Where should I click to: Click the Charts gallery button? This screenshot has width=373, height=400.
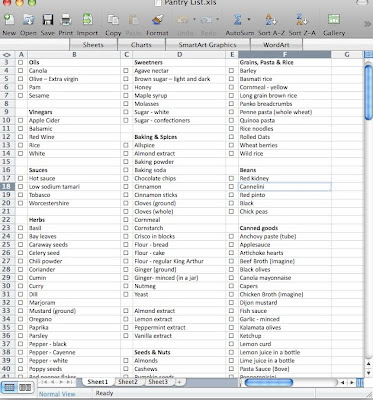pos(141,45)
